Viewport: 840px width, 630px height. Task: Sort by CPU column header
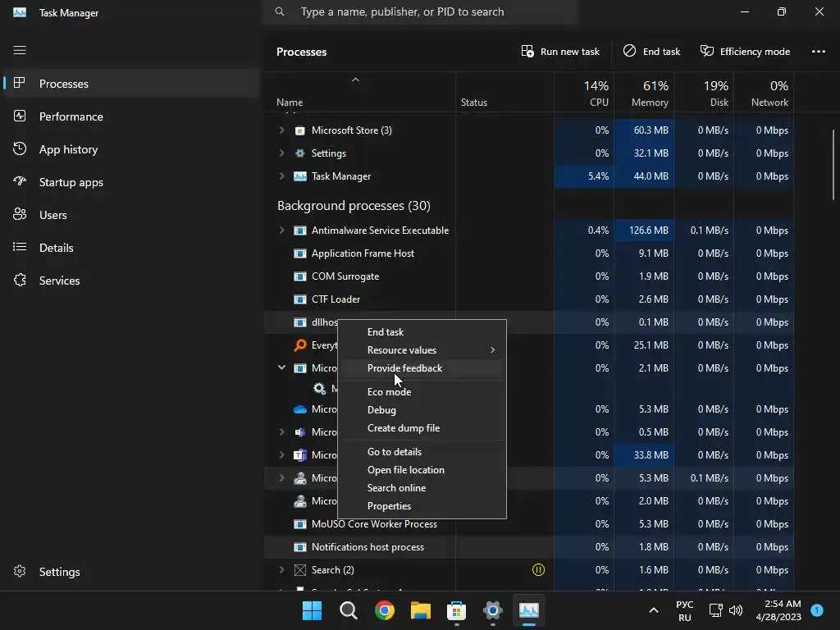pos(584,93)
